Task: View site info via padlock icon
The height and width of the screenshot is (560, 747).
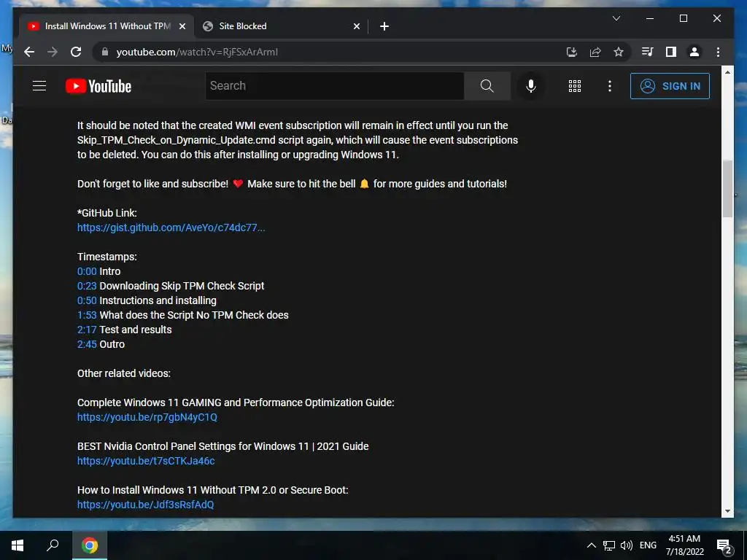Action: tap(105, 52)
